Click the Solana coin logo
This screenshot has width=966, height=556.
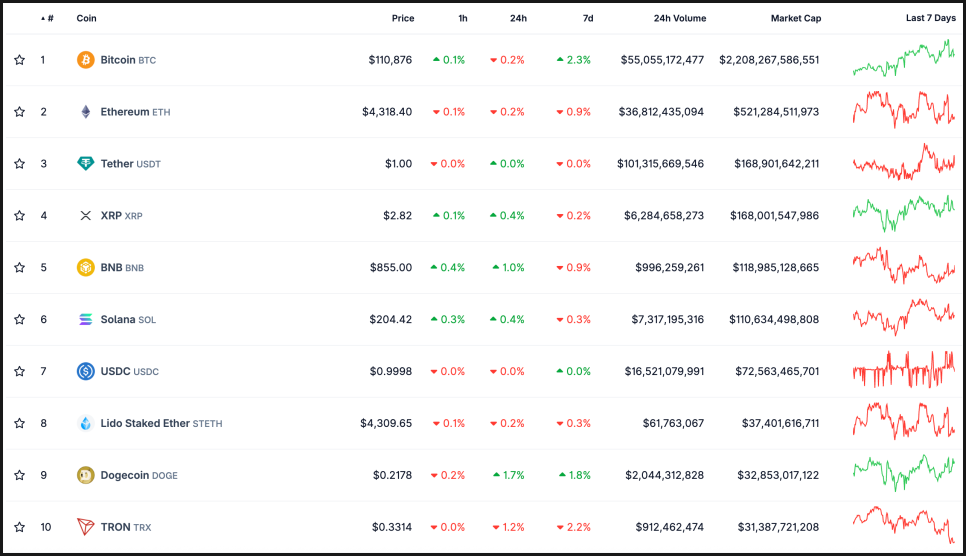point(86,319)
